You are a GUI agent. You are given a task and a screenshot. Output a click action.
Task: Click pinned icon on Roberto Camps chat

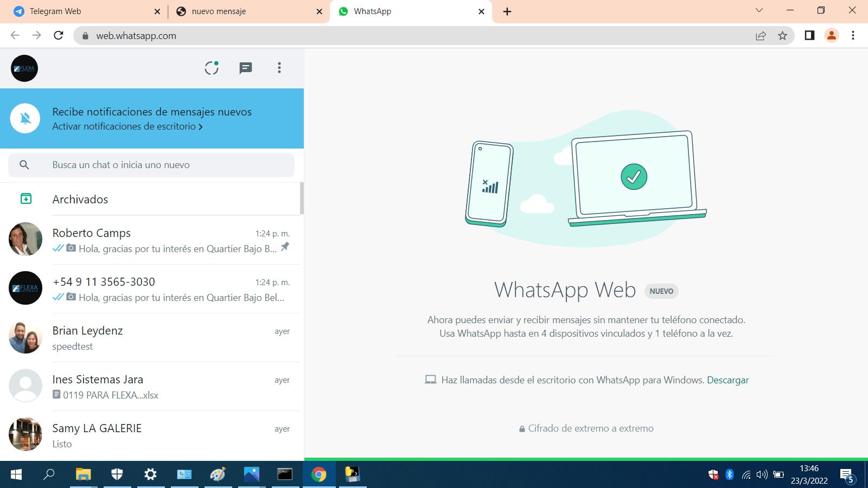click(x=285, y=247)
